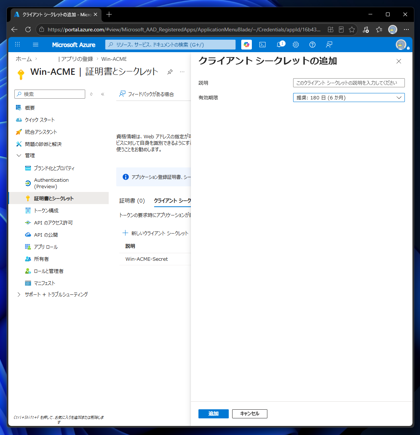Click the キャンセル button
420x435 pixels.
(x=250, y=413)
